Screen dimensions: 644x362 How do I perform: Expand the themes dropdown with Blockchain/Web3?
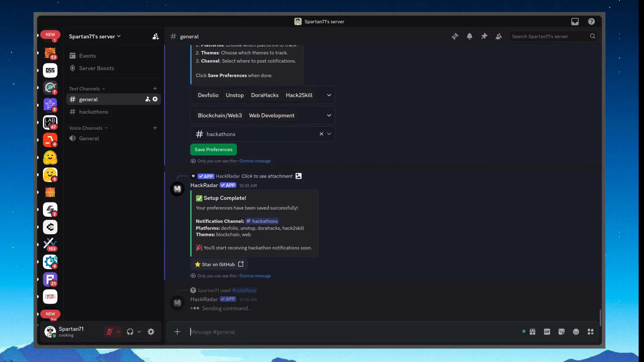(329, 115)
